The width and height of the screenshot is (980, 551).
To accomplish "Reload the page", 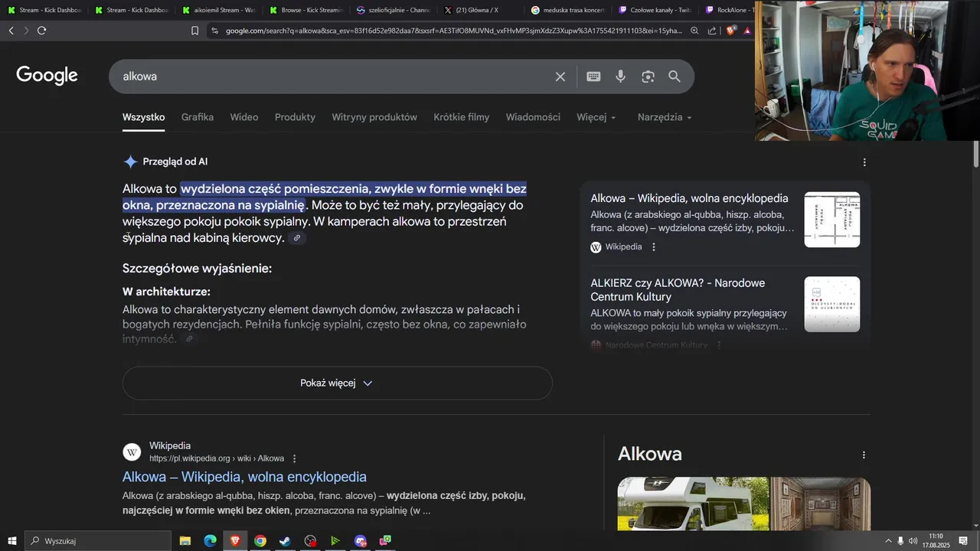I will click(x=41, y=31).
